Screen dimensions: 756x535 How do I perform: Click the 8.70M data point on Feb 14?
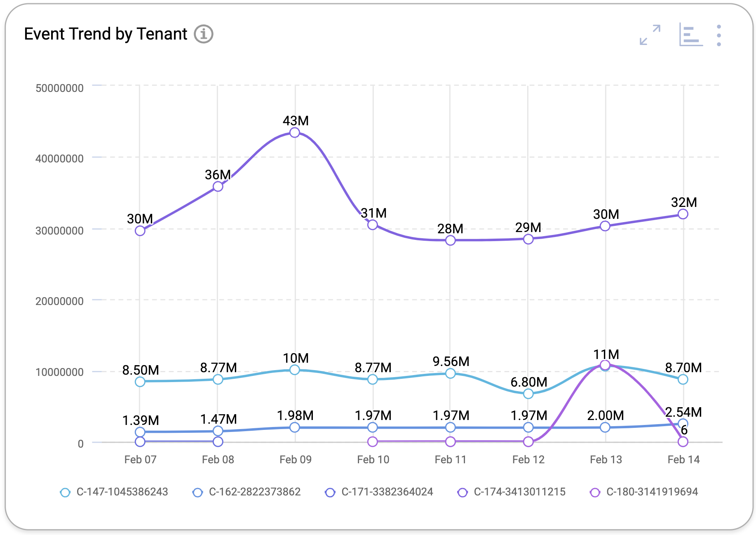pyautogui.click(x=683, y=379)
